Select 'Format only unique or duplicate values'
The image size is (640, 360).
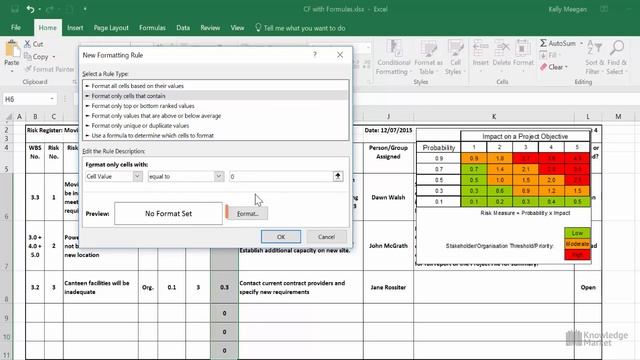pyautogui.click(x=216, y=125)
